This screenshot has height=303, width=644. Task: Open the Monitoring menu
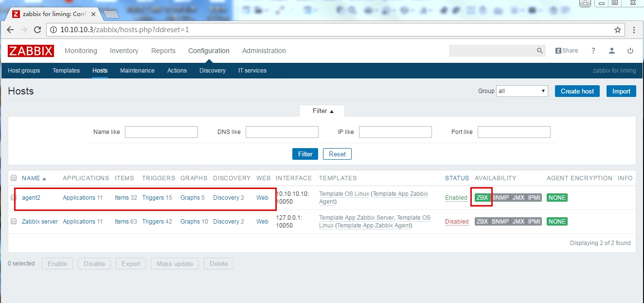[81, 51]
